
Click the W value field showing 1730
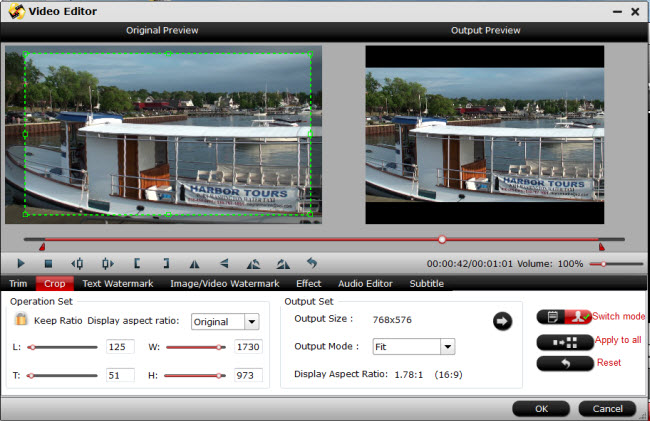pyautogui.click(x=248, y=347)
